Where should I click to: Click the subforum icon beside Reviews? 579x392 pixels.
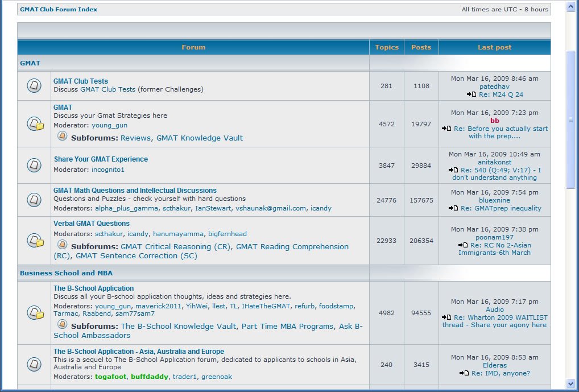(x=63, y=136)
